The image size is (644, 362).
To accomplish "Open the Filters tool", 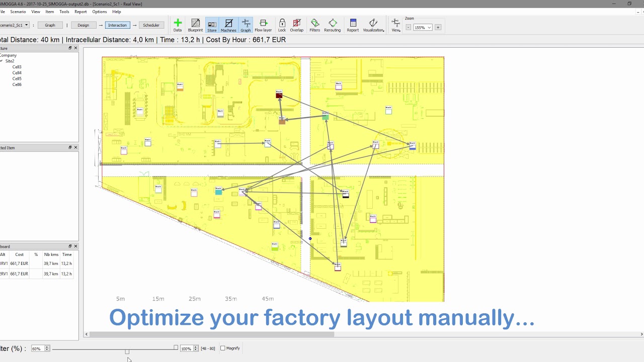I will tap(315, 25).
